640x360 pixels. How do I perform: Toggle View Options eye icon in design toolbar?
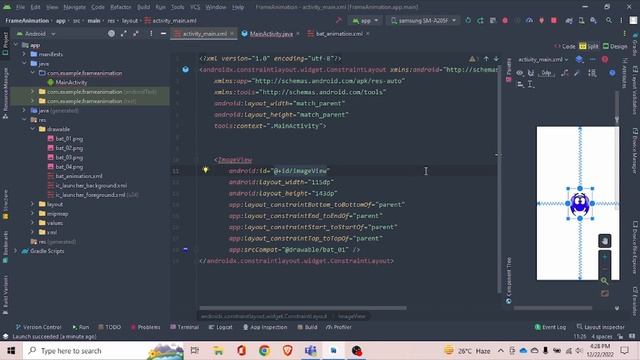pos(520,73)
